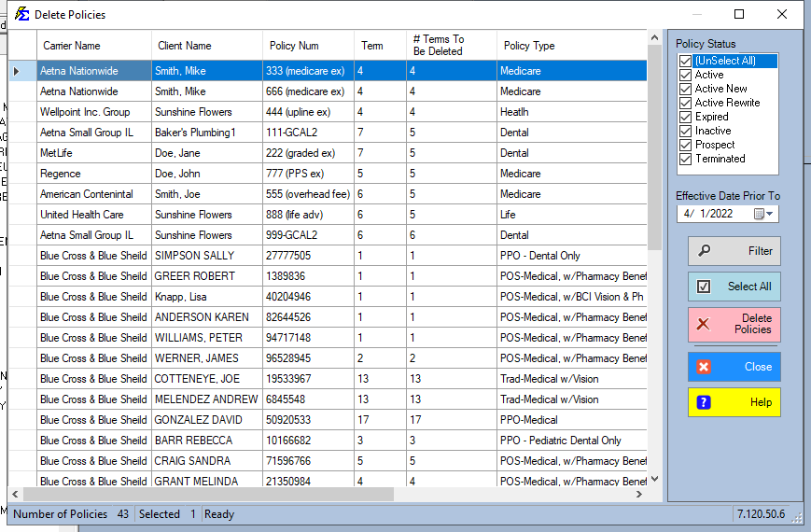Select the Wellpoint Inc. Group carrier cell
This screenshot has height=532, width=811.
94,112
